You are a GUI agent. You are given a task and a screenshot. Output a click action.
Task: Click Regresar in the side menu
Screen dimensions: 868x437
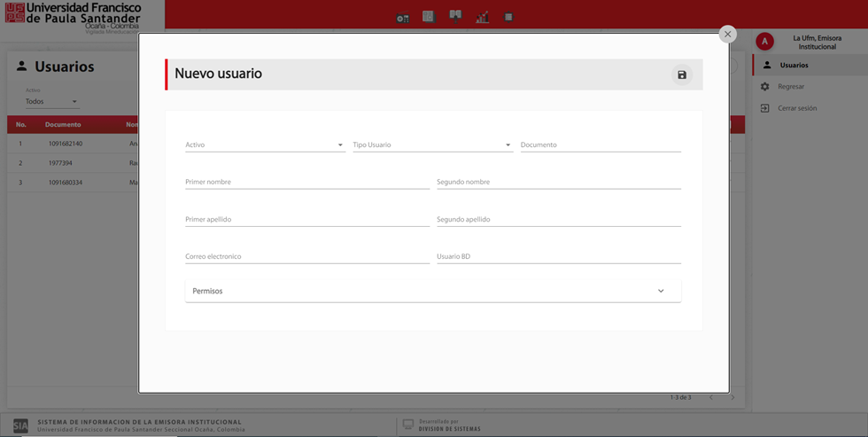click(791, 87)
